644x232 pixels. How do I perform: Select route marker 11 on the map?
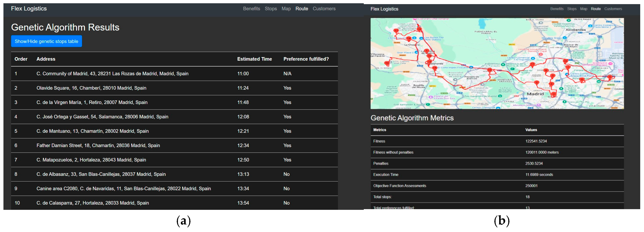coord(532,64)
